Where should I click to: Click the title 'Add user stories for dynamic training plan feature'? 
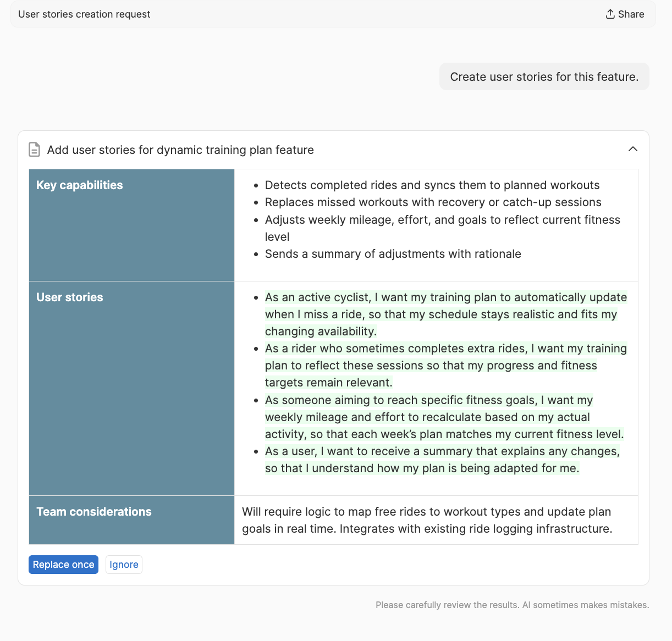coord(180,150)
